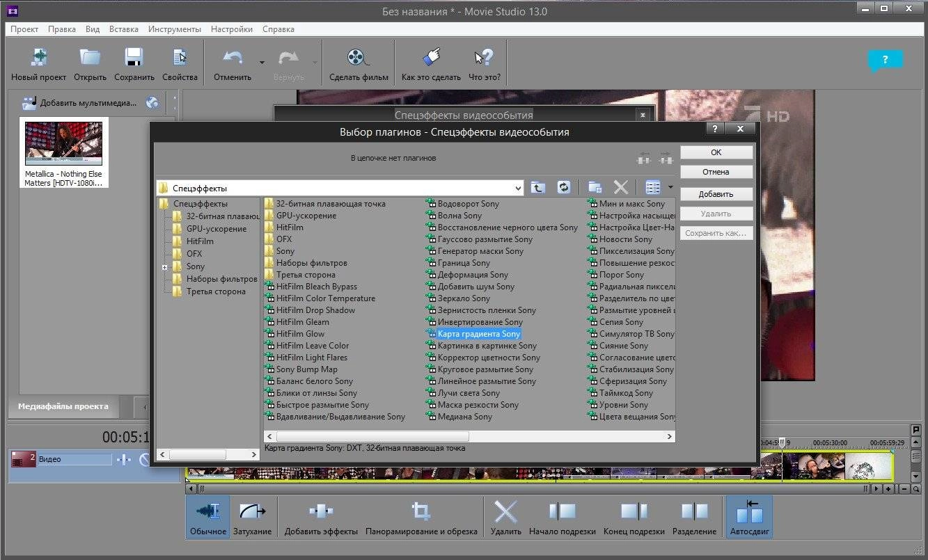
Task: Open the views dropdown arrow
Action: click(x=670, y=187)
